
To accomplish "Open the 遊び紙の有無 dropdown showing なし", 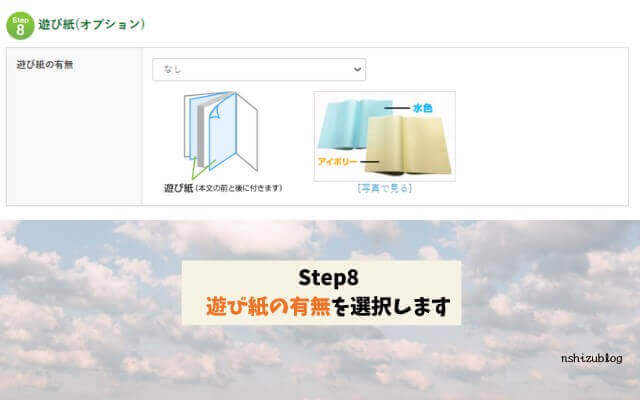I will point(259,69).
